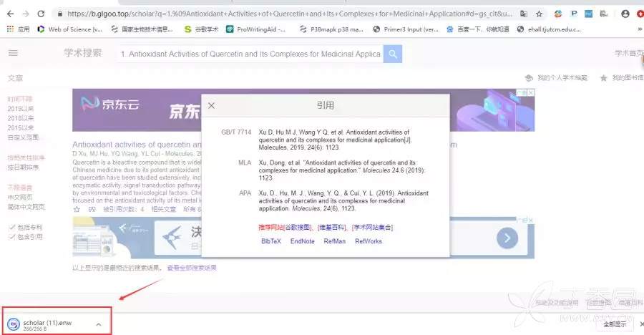Close the 引用 citation dialog with X
Image resolution: width=644 pixels, height=335 pixels.
pyautogui.click(x=212, y=106)
